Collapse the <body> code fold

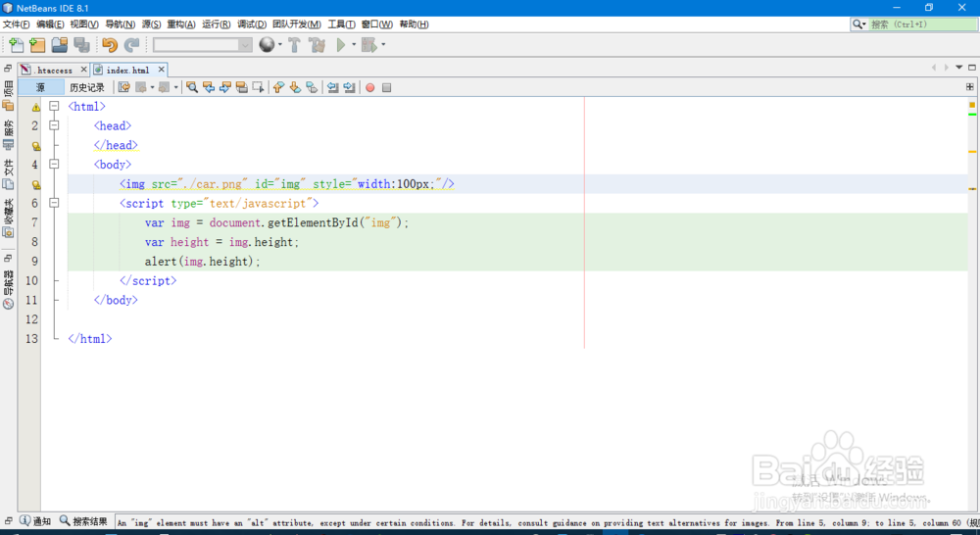[54, 165]
